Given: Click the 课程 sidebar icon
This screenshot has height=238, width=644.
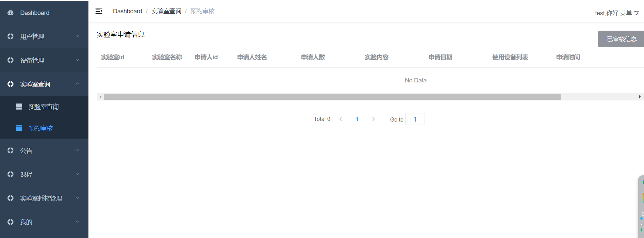Looking at the screenshot, I should pos(11,174).
